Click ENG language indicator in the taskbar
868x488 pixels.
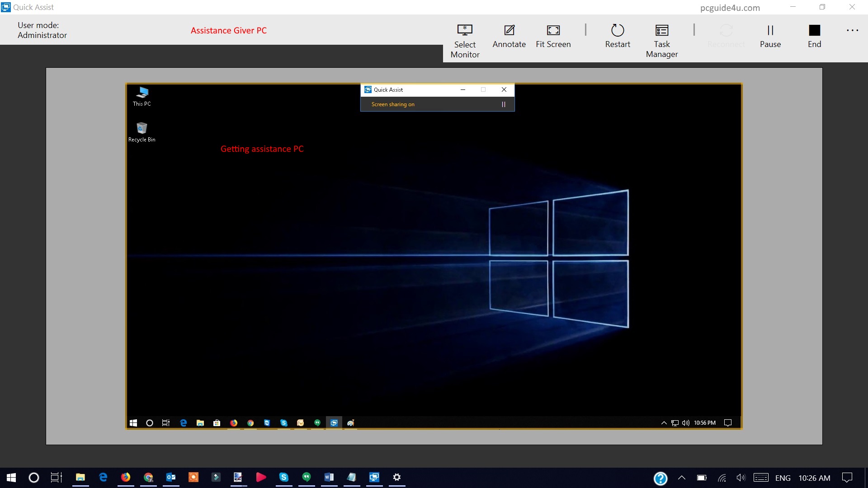click(783, 478)
